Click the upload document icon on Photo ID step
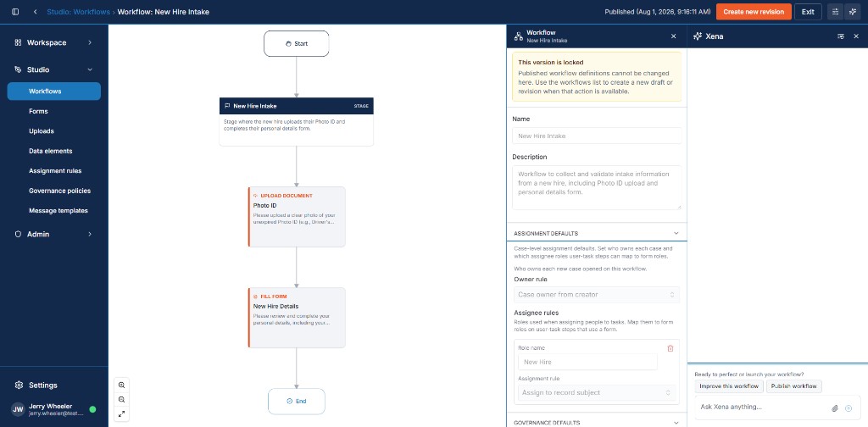Image resolution: width=868 pixels, height=427 pixels. [x=255, y=196]
